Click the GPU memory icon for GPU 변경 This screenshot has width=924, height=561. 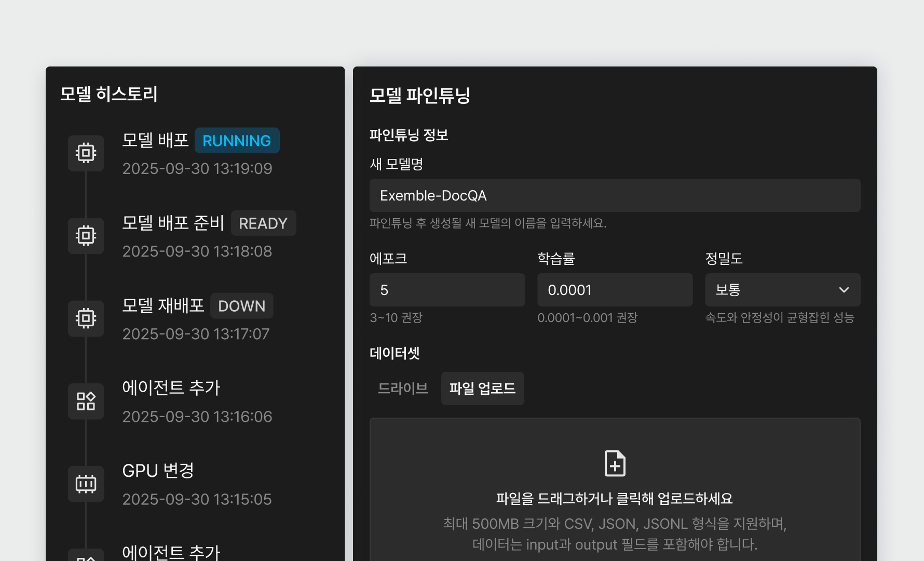pos(86,484)
